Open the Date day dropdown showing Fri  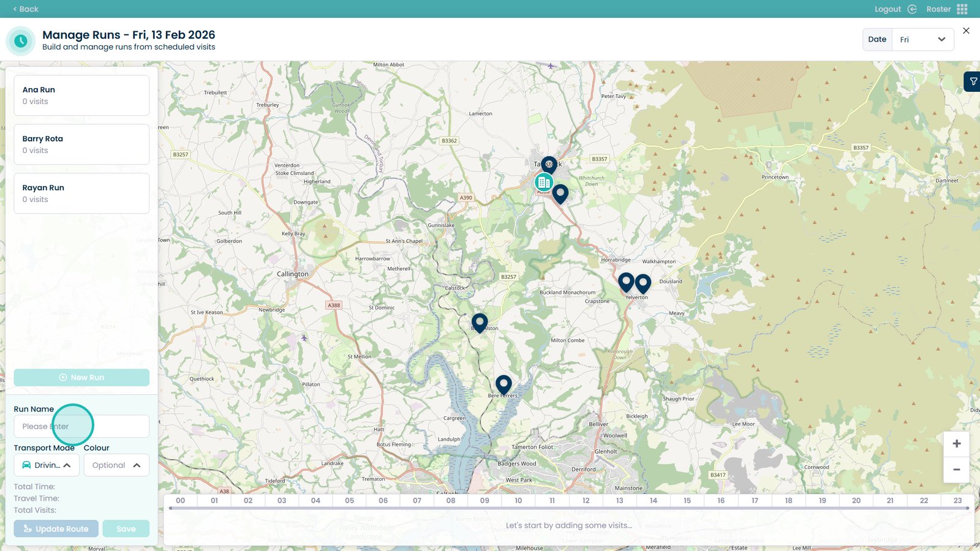pos(922,40)
